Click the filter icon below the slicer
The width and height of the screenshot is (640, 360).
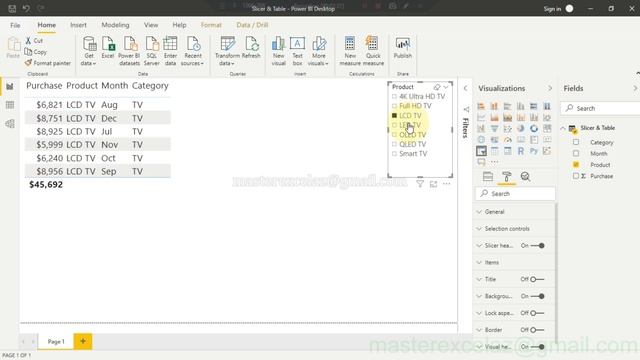[420, 184]
